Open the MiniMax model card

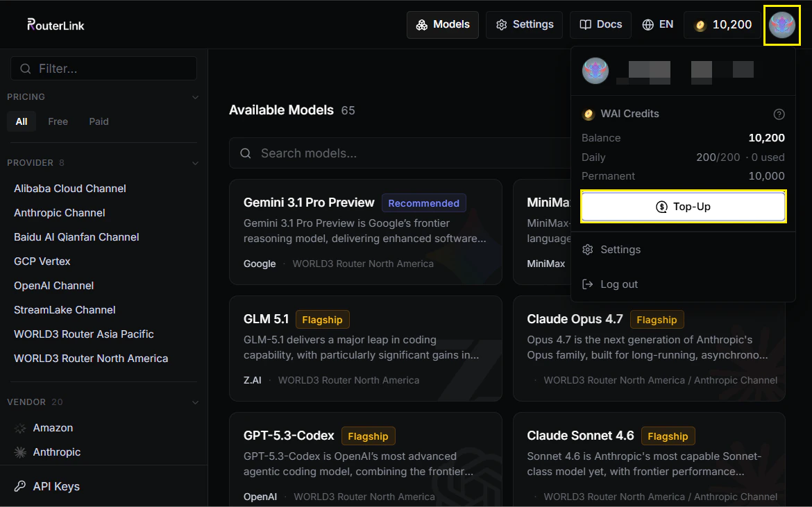tap(542, 232)
